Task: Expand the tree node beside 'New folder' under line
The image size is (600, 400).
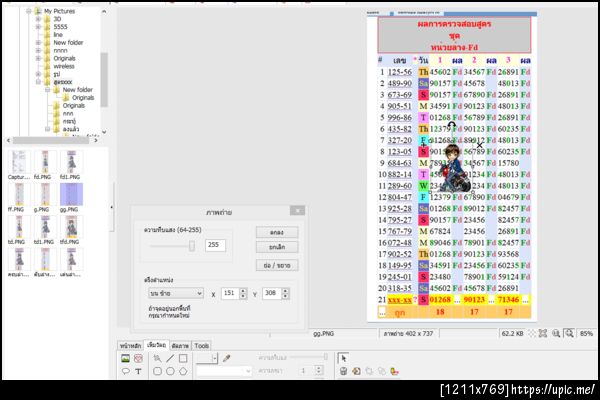Action: click(38, 42)
